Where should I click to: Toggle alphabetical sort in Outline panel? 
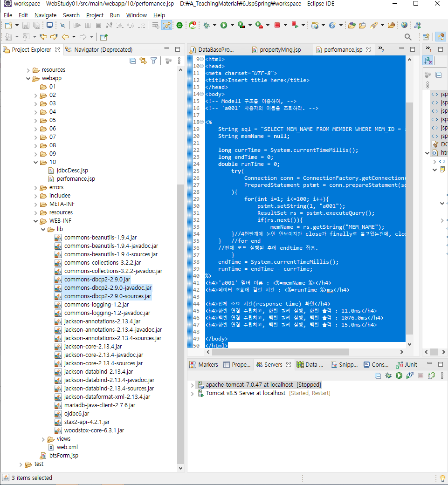coord(428,61)
